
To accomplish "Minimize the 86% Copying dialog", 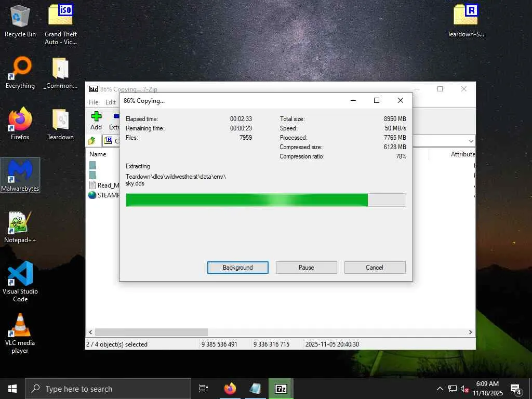I will click(353, 100).
